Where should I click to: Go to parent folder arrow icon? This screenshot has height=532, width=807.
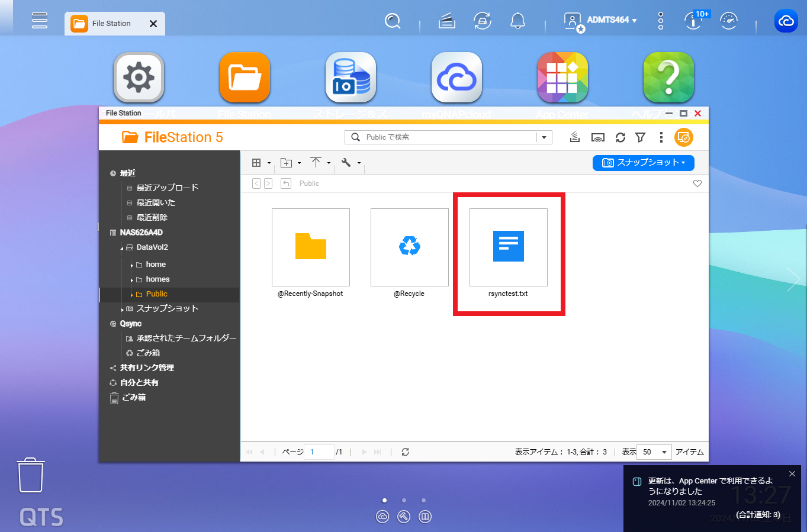coord(286,183)
